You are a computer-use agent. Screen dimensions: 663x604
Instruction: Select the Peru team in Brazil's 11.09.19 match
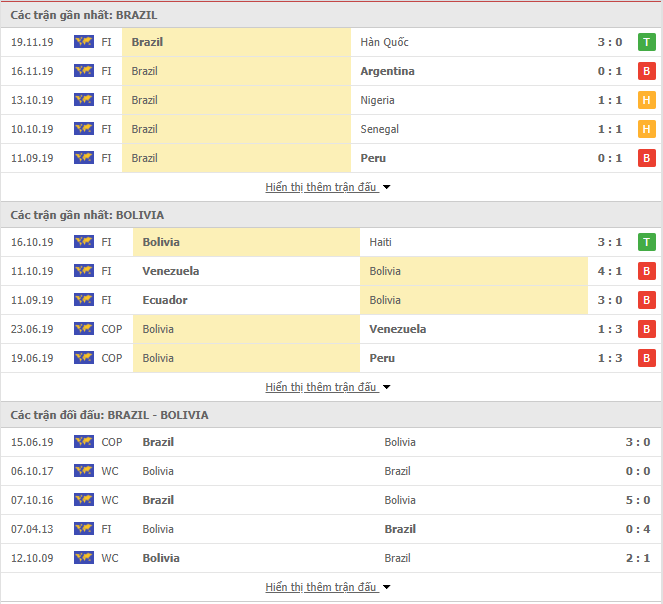[x=373, y=158]
